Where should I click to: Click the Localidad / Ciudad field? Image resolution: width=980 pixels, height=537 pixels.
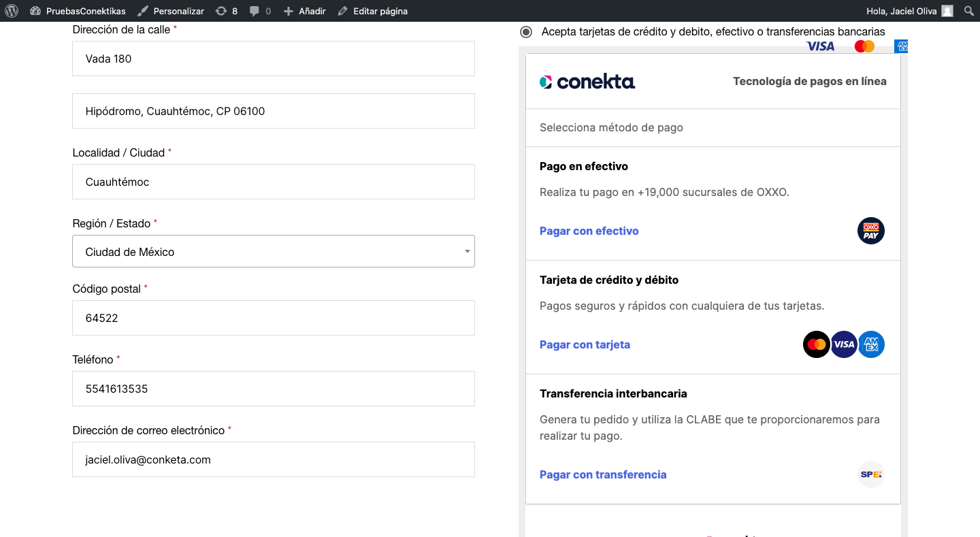coord(274,182)
